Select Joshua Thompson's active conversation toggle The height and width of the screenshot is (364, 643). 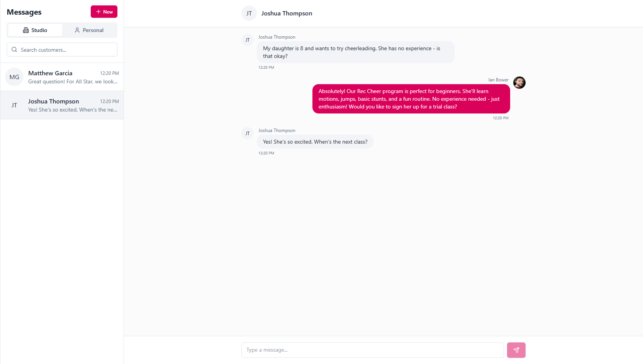tap(62, 105)
